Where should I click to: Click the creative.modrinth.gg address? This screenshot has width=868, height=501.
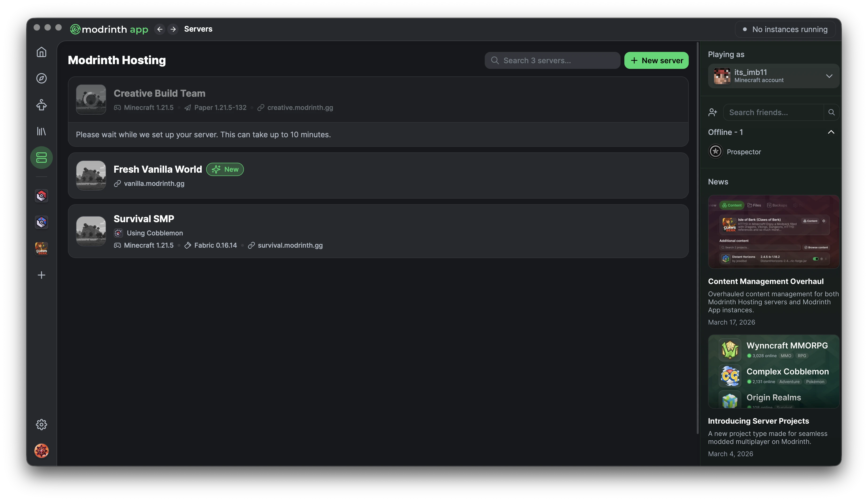click(x=300, y=108)
